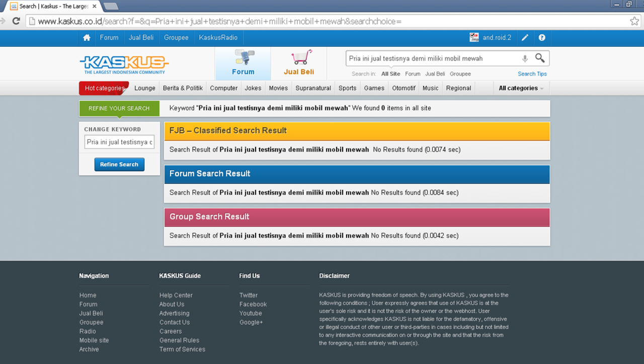Open the Movies category

pyautogui.click(x=278, y=88)
